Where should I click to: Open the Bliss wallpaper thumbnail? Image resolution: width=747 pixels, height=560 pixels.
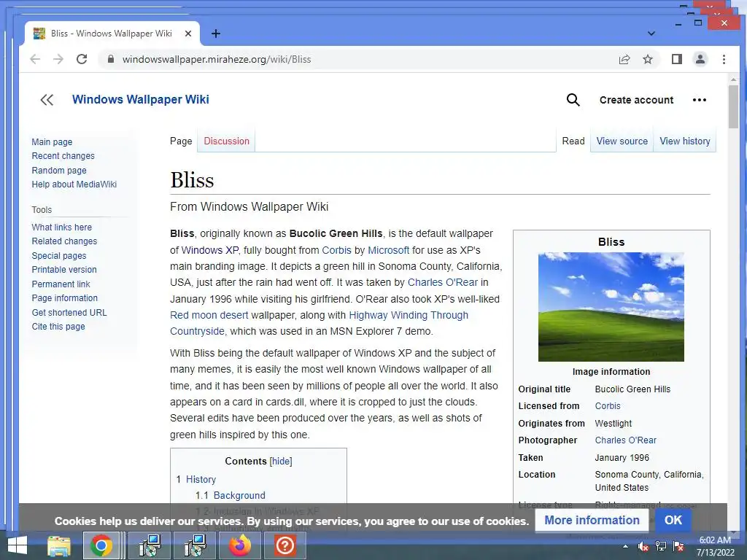coord(611,307)
